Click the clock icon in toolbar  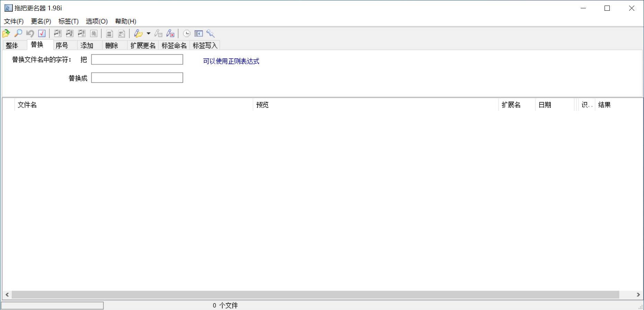pyautogui.click(x=187, y=34)
